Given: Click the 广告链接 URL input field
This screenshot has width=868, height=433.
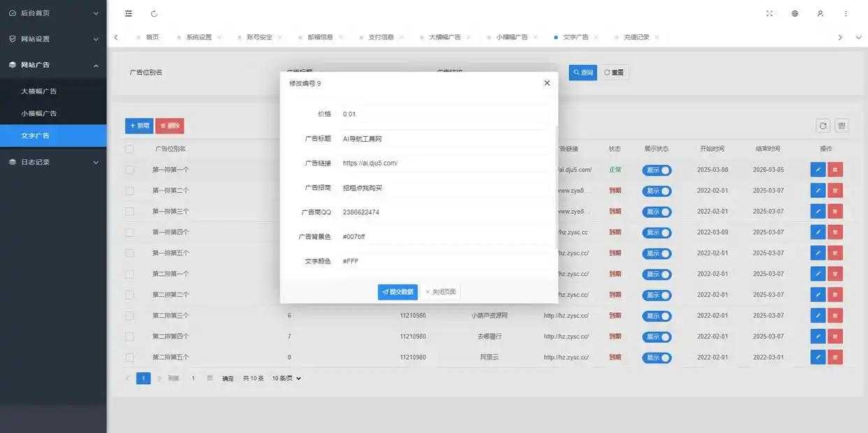Looking at the screenshot, I should pos(444,163).
